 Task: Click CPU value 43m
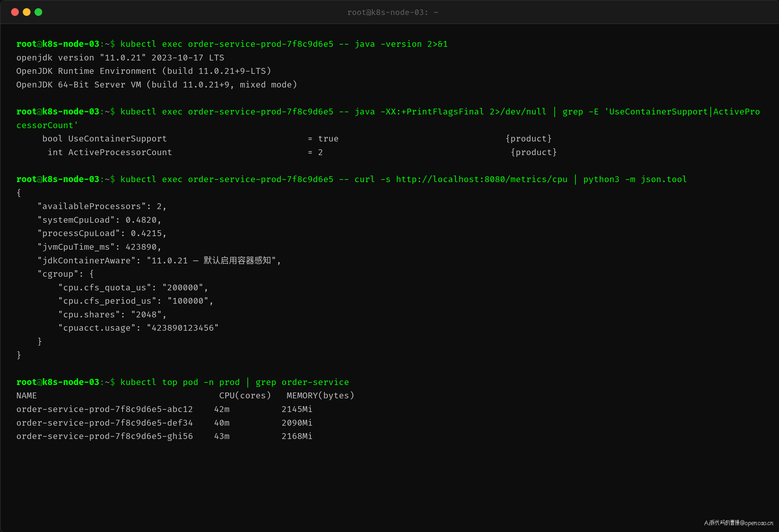222,436
